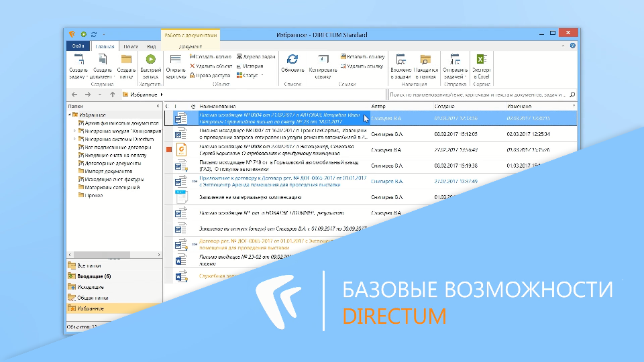Select Архив финансовых документов folder

[118, 123]
